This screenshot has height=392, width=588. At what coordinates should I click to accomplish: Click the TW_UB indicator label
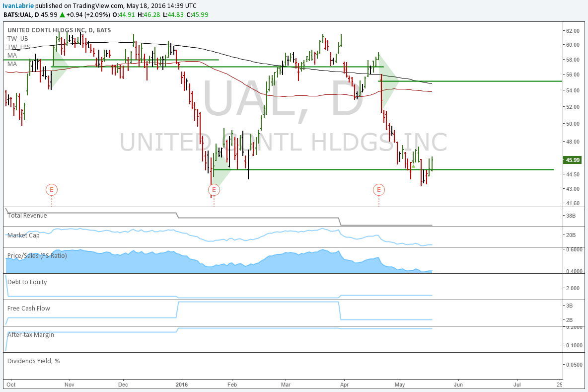(17, 39)
